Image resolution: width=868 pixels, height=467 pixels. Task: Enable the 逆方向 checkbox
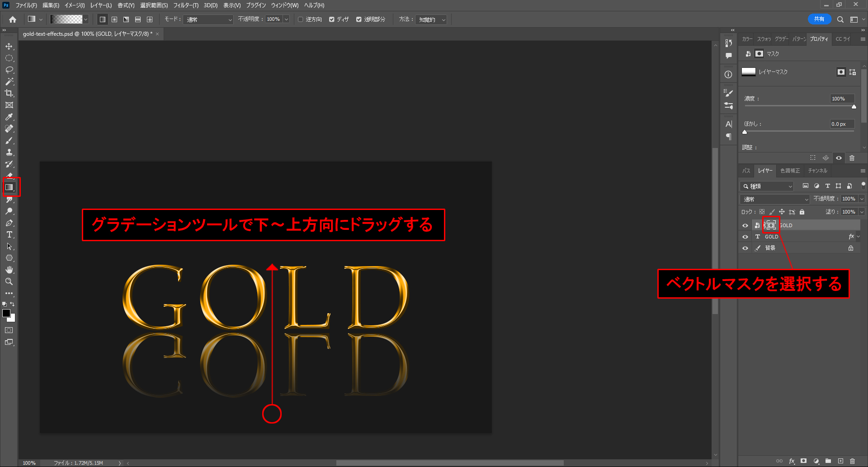[301, 19]
